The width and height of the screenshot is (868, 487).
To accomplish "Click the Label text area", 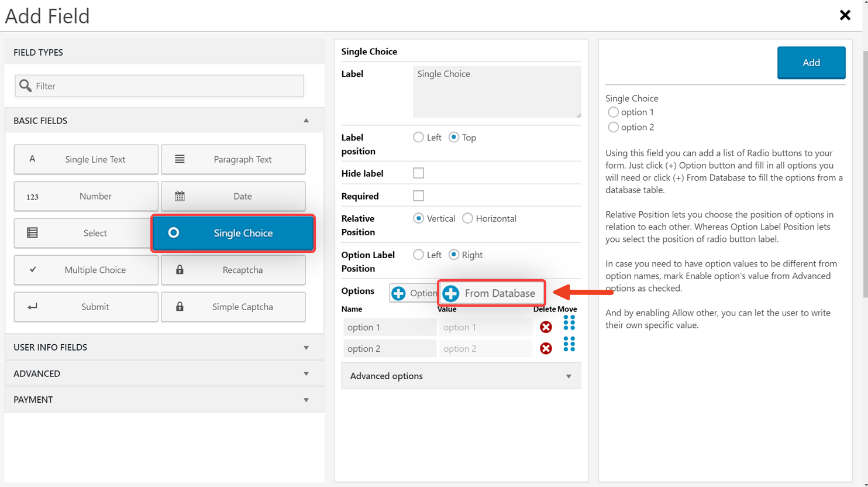I will pyautogui.click(x=497, y=92).
